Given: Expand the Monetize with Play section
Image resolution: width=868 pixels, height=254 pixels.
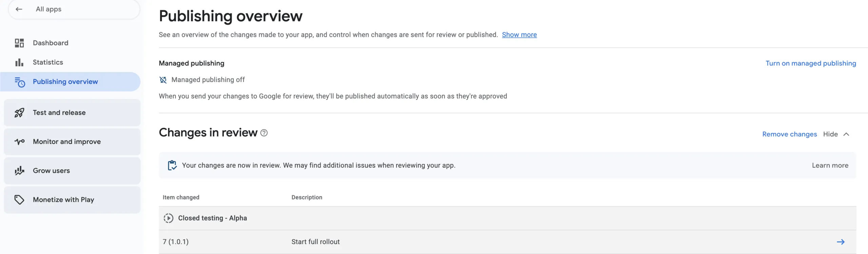Looking at the screenshot, I should tap(72, 200).
